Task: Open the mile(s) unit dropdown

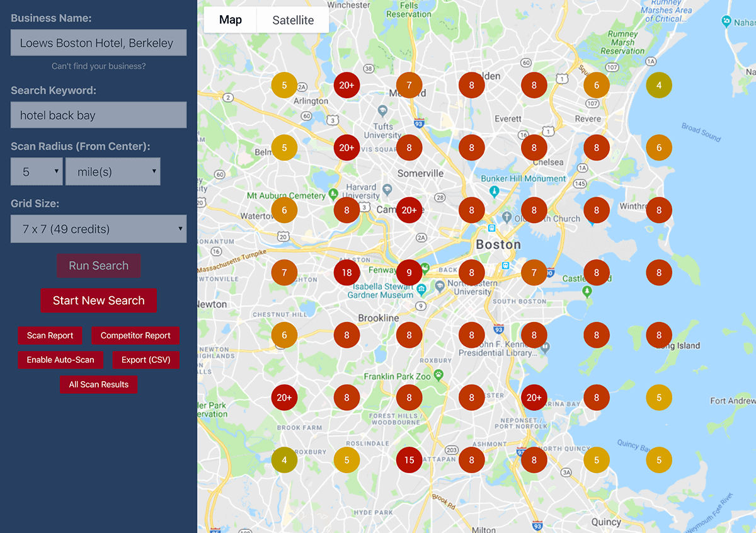Action: tap(113, 171)
